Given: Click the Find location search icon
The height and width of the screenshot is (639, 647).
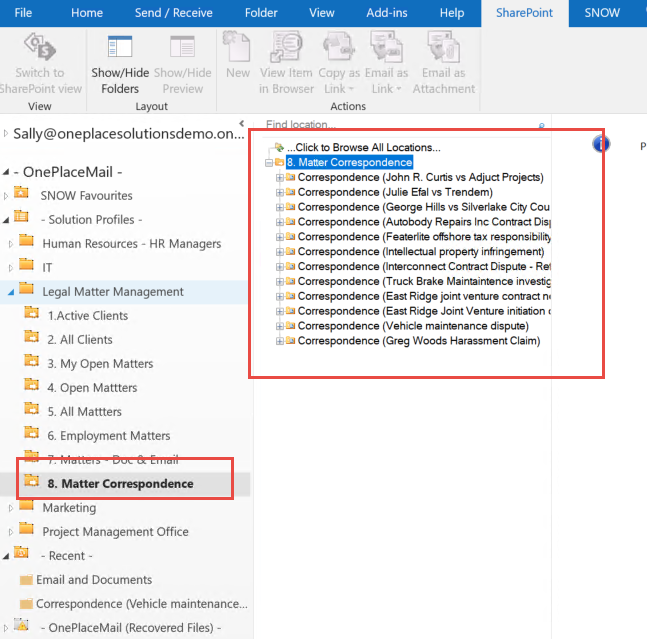Looking at the screenshot, I should (x=541, y=125).
